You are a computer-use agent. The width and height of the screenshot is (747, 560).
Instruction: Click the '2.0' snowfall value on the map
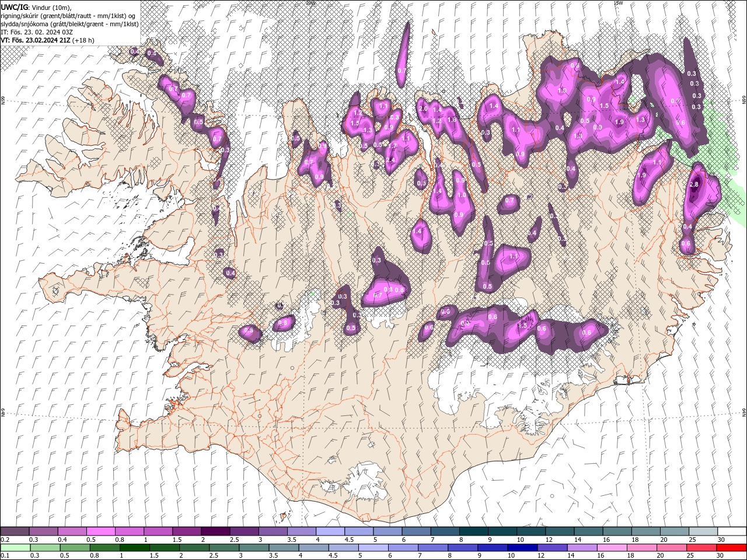(x=423, y=109)
